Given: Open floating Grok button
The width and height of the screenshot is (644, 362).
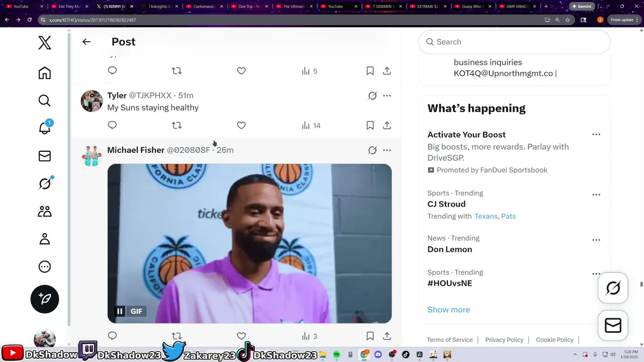Looking at the screenshot, I should coord(613,288).
